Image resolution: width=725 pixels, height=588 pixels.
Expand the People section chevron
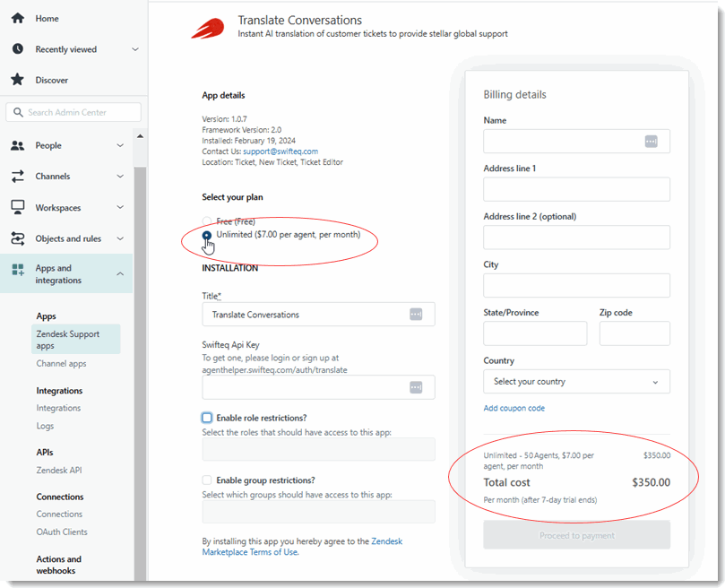coord(120,145)
